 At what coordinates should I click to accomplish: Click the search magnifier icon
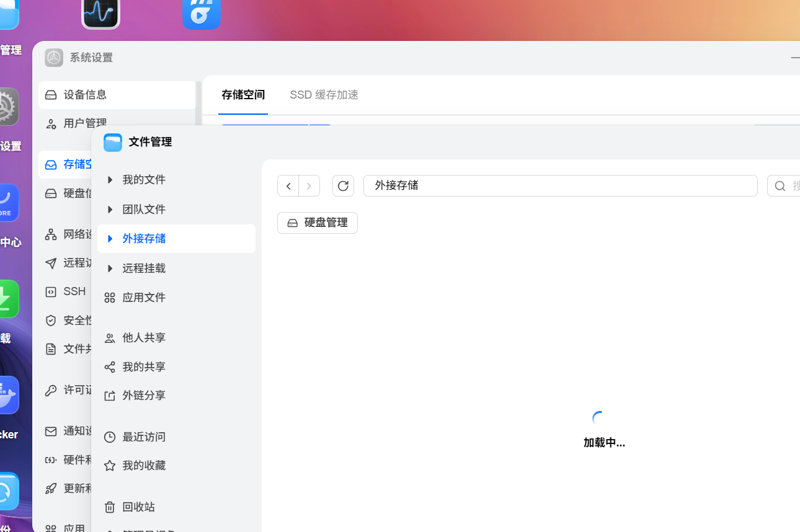tap(780, 186)
